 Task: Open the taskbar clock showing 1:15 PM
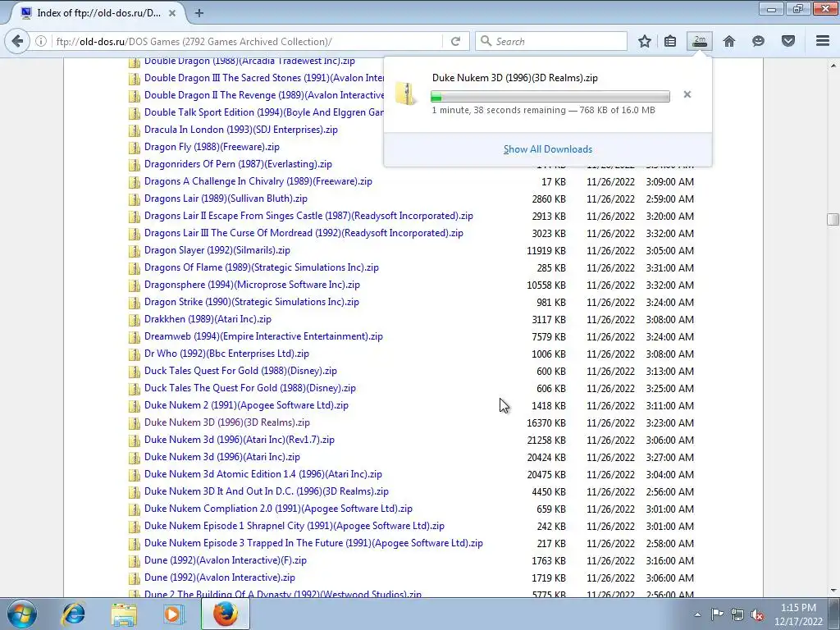797,614
